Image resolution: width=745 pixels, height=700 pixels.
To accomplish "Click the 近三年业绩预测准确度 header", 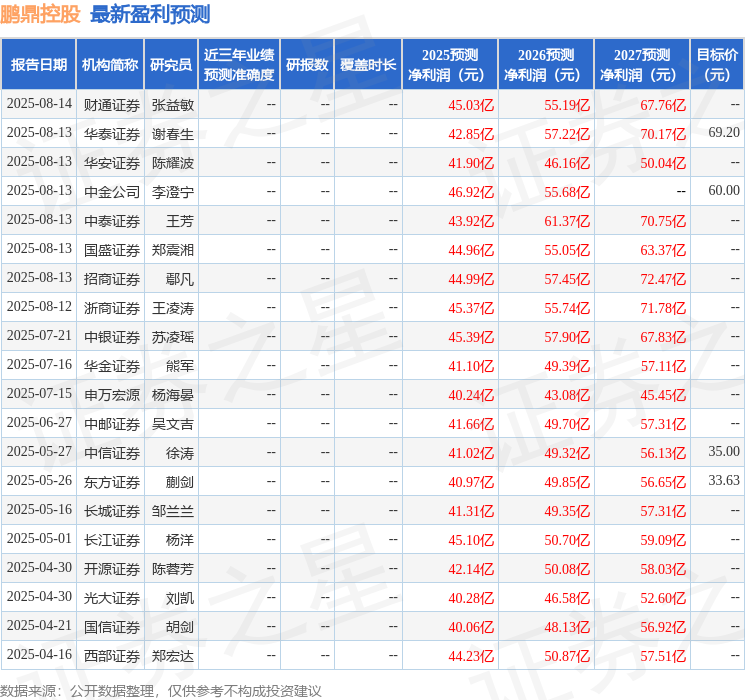I will point(239,65).
